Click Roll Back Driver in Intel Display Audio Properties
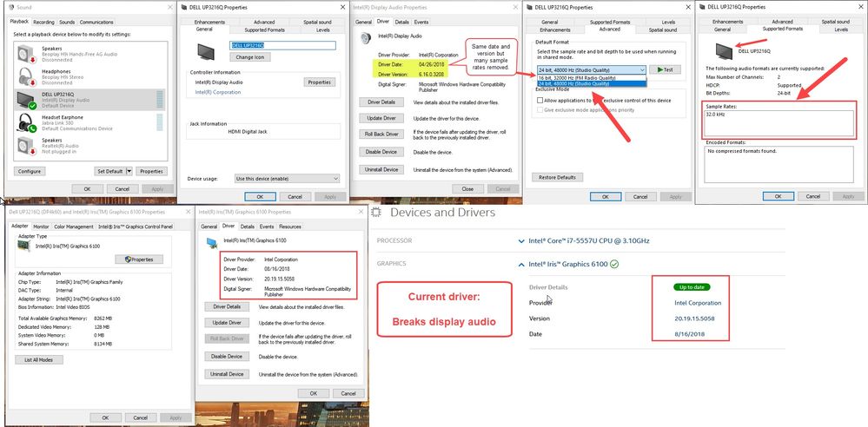Viewport: 868px width, 427px height. tap(381, 134)
